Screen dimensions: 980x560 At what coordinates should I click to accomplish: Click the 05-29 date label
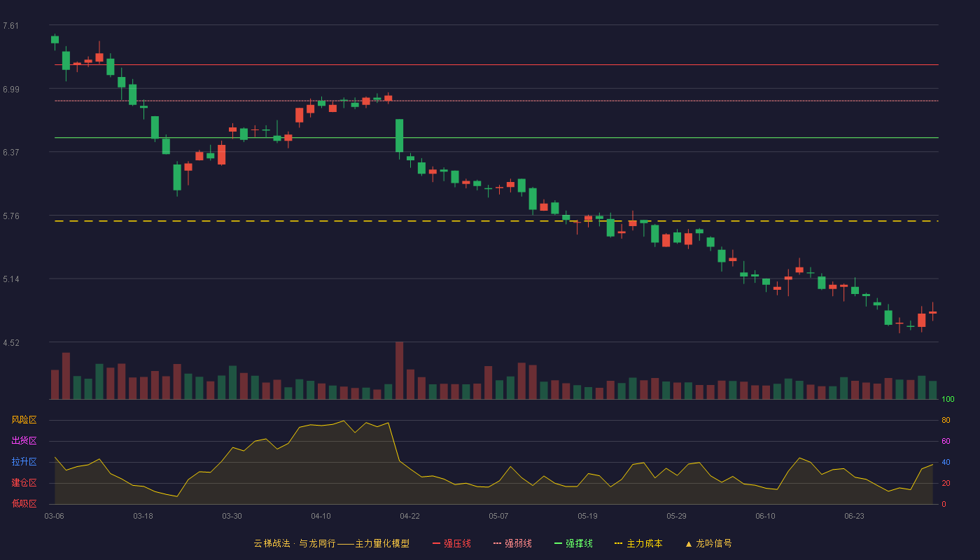[x=676, y=516]
